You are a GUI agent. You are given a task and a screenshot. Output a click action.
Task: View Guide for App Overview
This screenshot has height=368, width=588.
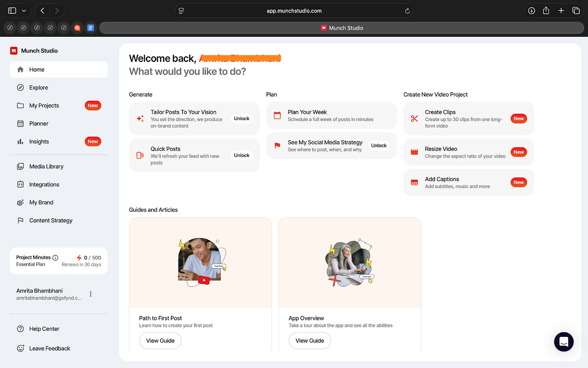[x=310, y=341]
